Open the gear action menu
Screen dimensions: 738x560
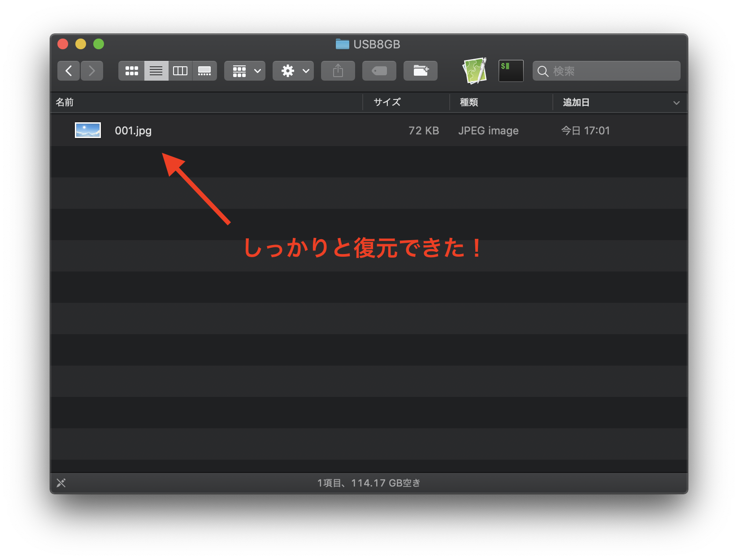(x=293, y=71)
